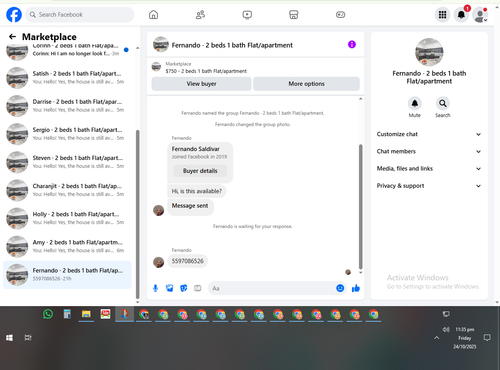
Task: Click the 'Message sent' bubble
Action: (x=190, y=206)
